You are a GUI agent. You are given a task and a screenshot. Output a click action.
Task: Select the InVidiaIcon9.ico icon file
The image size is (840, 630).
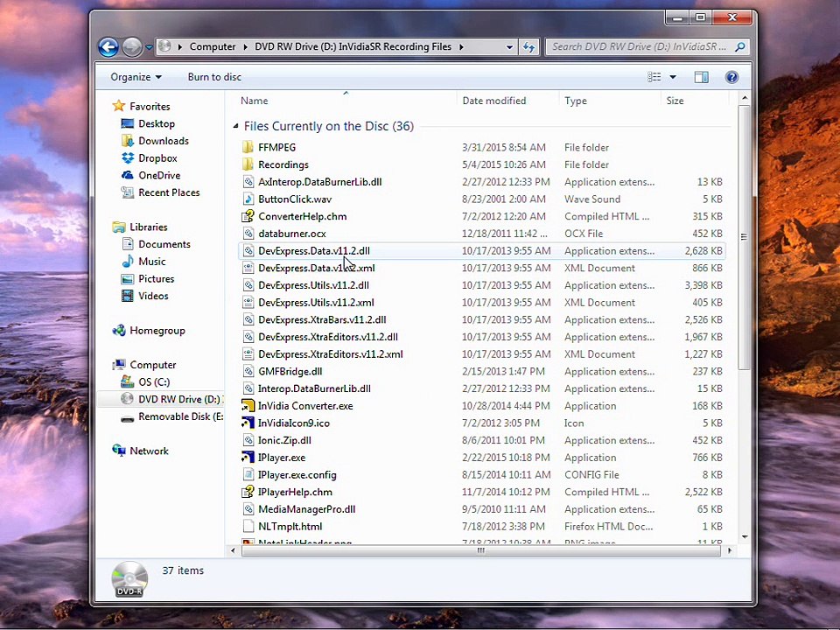248,423
